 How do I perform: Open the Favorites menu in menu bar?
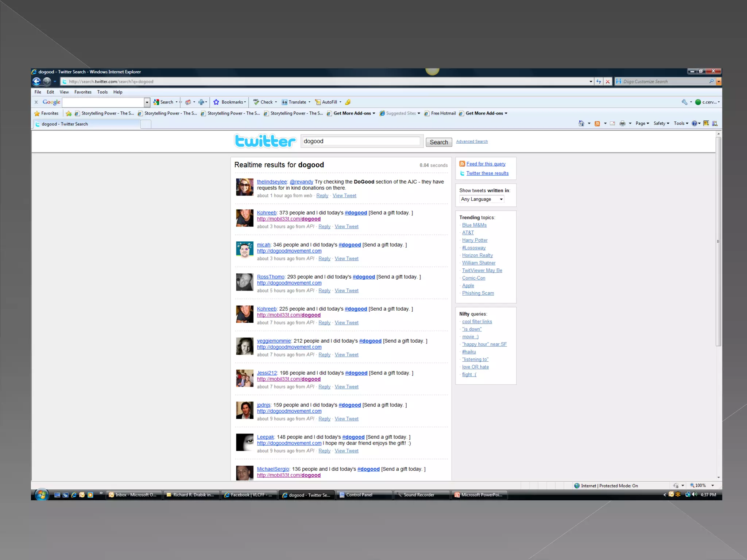coord(83,92)
